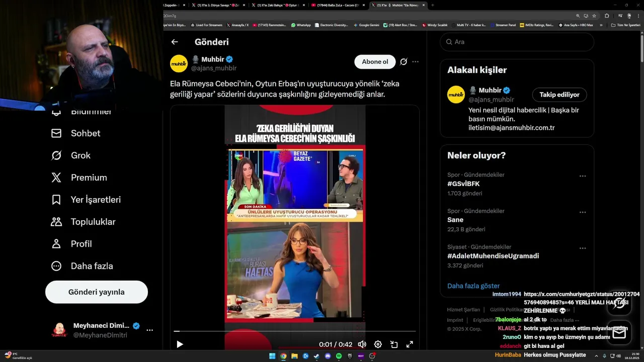
Task: Click the floating Grok button
Action: (x=619, y=303)
